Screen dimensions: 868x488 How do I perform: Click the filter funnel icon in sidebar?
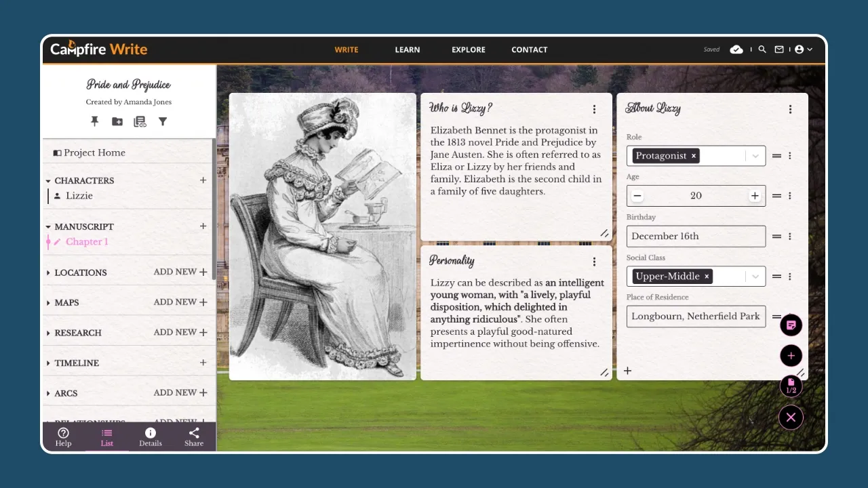[x=163, y=121]
